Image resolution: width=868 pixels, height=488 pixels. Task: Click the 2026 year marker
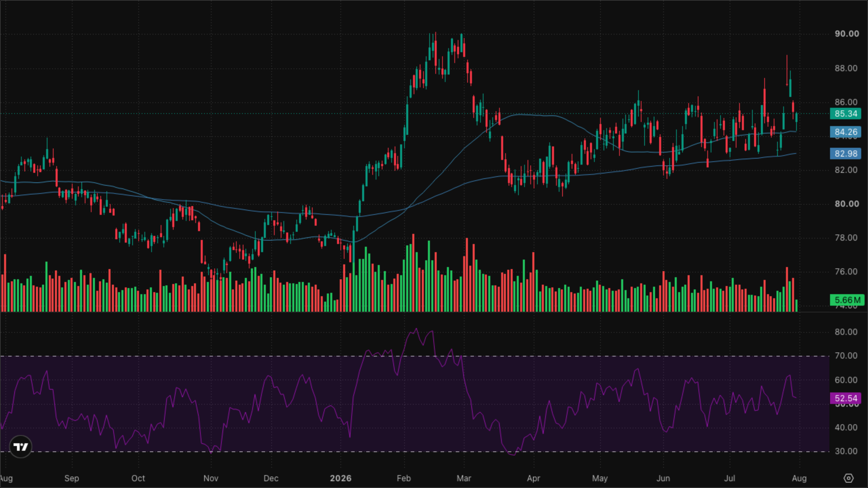[340, 478]
